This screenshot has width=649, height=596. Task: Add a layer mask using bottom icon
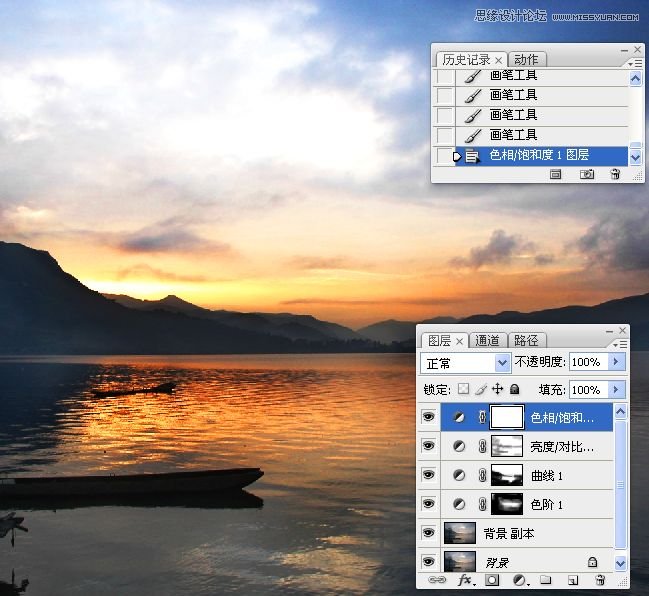click(x=492, y=580)
